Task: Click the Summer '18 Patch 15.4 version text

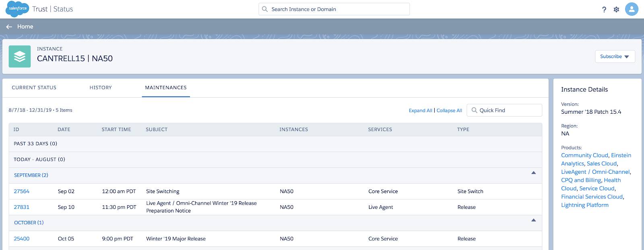Action: tap(591, 112)
